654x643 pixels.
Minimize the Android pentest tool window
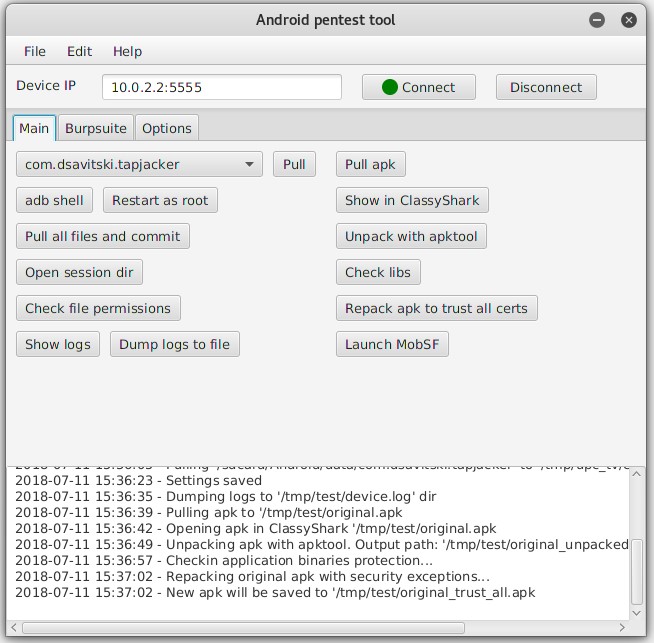597,20
